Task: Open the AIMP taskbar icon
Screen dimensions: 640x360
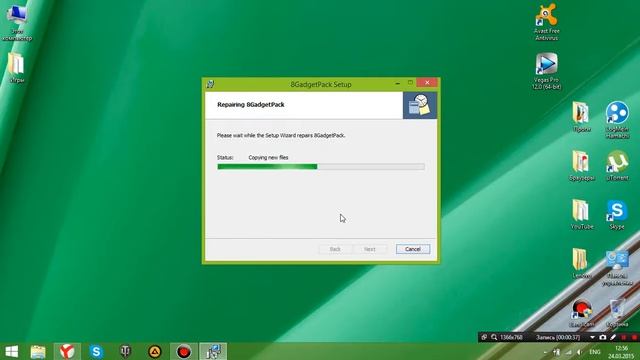Action: (155, 351)
